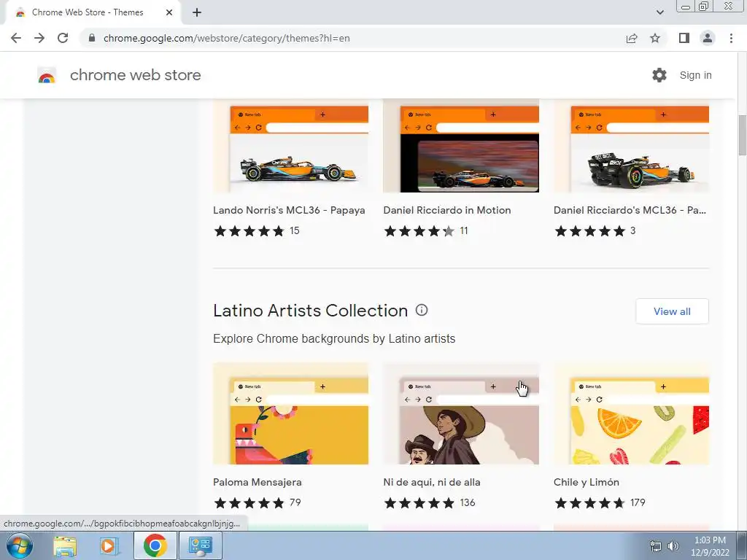Open the profile avatar icon
The height and width of the screenshot is (560, 747).
[x=708, y=38]
